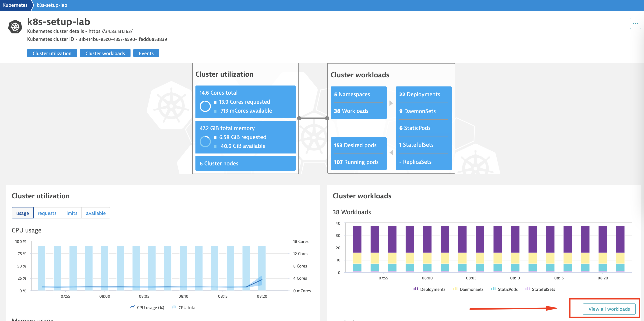644x321 pixels.
Task: Click the 08:20 bar in CPU usage chart
Action: pyautogui.click(x=262, y=268)
